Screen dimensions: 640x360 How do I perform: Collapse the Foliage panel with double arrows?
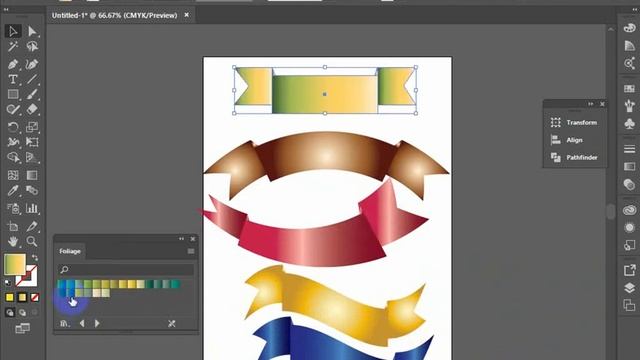[x=181, y=239]
